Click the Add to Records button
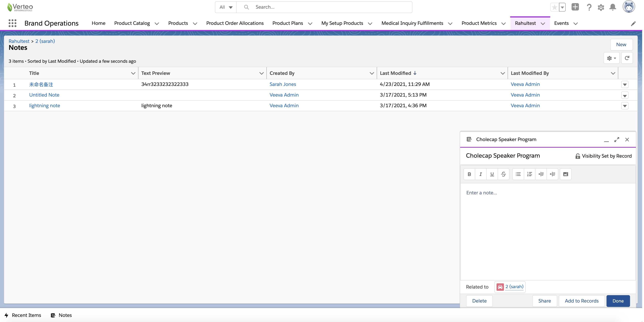The width and height of the screenshot is (644, 322). pos(581,301)
